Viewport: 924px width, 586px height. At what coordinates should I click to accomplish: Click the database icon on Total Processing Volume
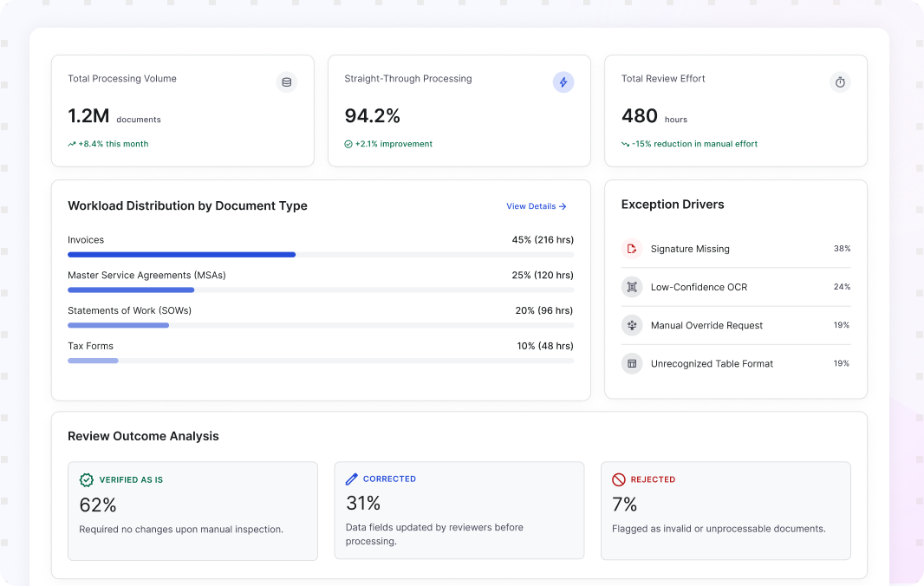click(x=286, y=82)
